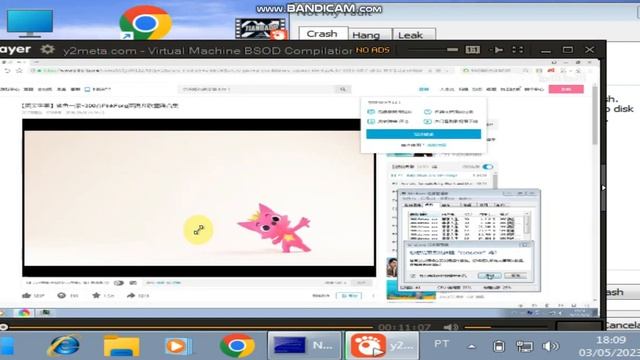This screenshot has height=360, width=640.
Task: Enter fullscreen with the player's expand icon
Action: (518, 50)
